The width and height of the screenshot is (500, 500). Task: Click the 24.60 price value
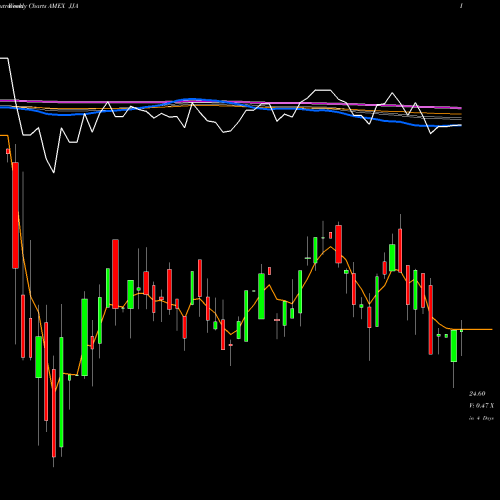(477, 394)
